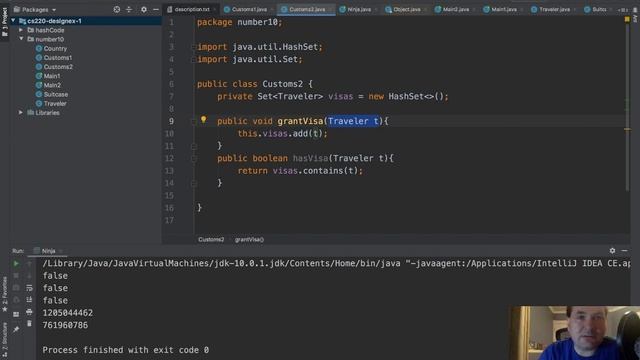Toggle scroll to end of console
640x360 pixels.
[29, 300]
